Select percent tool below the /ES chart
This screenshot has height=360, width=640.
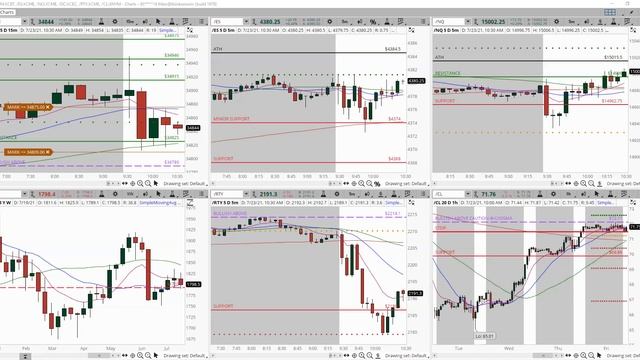pos(377,184)
